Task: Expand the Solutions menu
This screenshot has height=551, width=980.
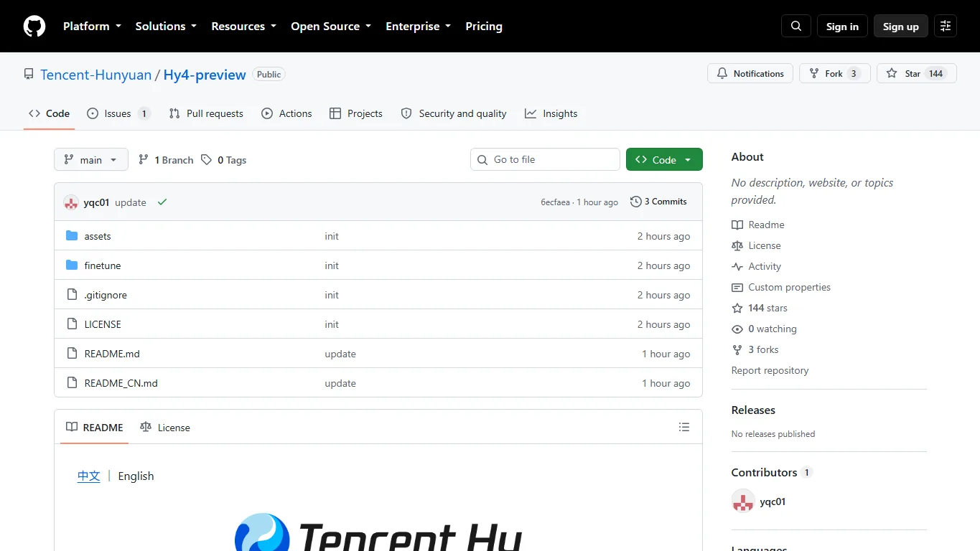Action: click(x=166, y=26)
